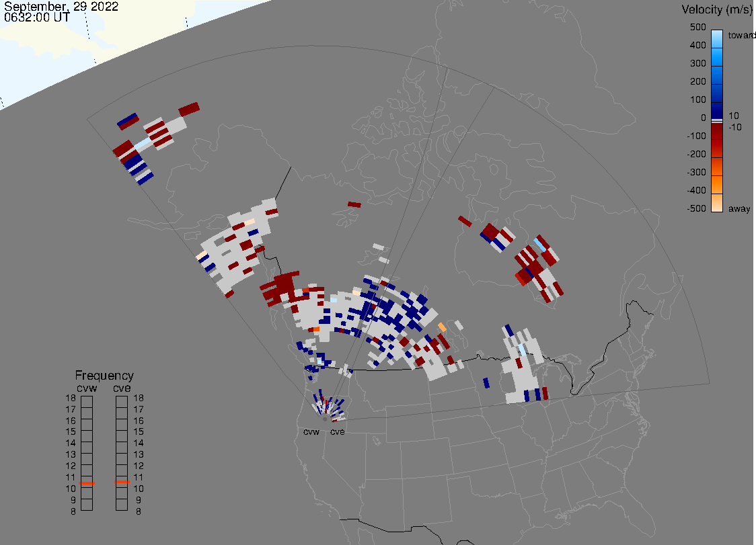Click the 'Frequency' legend title
This screenshot has height=545, width=756.
(x=104, y=376)
